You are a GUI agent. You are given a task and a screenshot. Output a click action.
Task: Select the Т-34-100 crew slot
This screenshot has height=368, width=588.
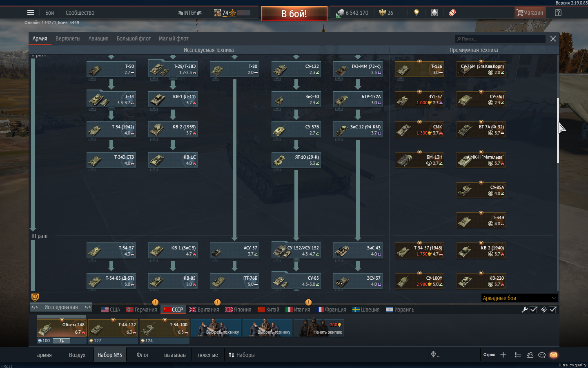(x=165, y=328)
